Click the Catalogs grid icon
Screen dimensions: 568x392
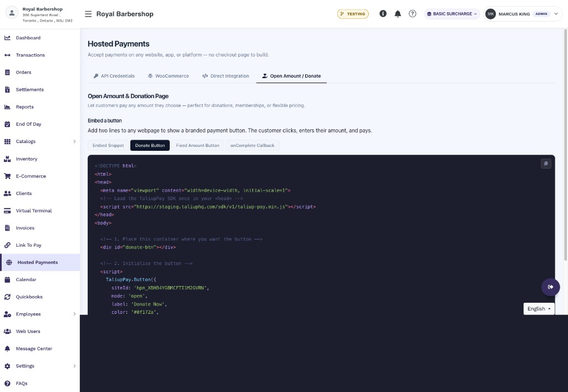point(7,141)
